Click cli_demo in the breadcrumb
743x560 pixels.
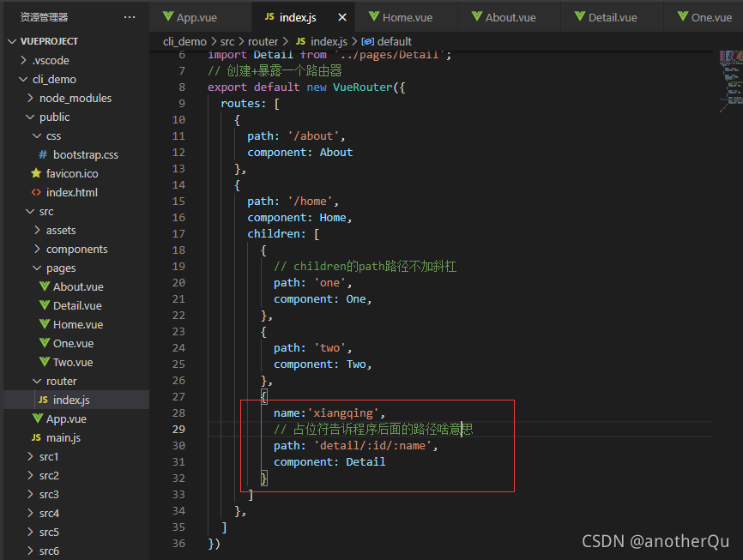pos(184,42)
